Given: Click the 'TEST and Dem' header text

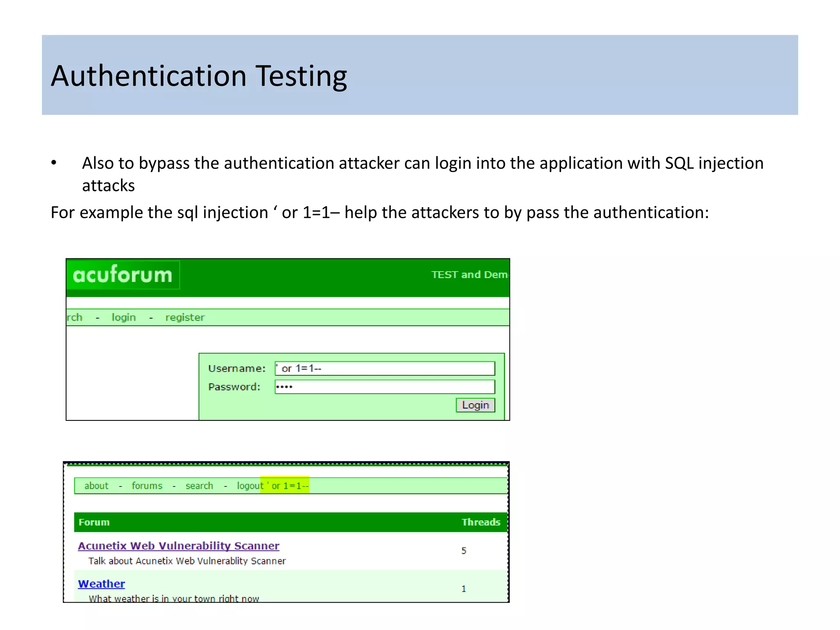Looking at the screenshot, I should [470, 275].
